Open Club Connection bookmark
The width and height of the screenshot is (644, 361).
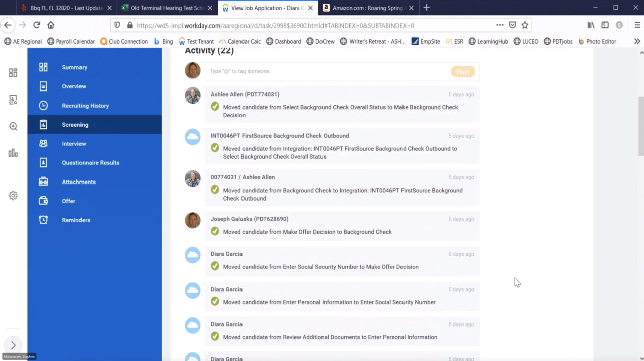(x=124, y=41)
